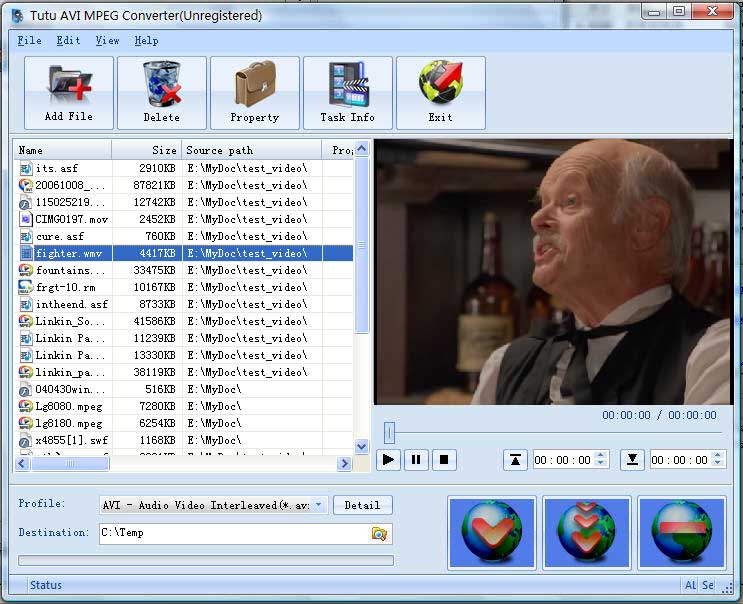Click the file icon of x4855[1].swf

tap(25, 441)
